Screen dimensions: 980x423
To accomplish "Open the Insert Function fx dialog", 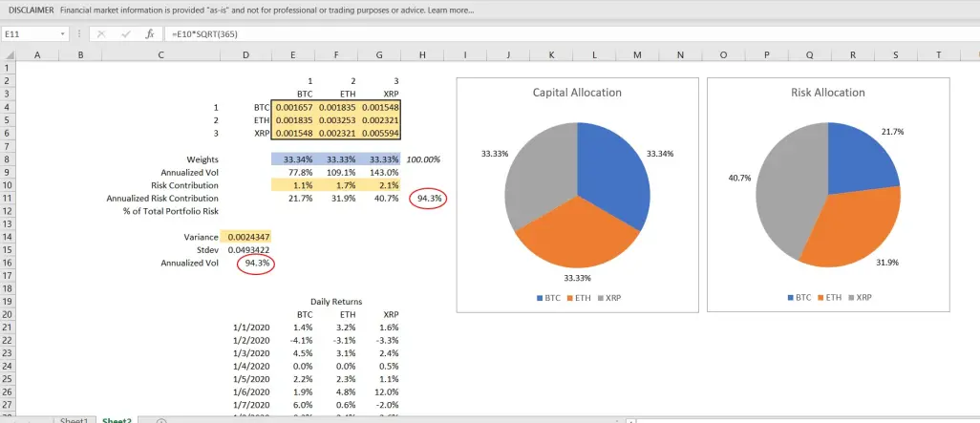I will (149, 34).
